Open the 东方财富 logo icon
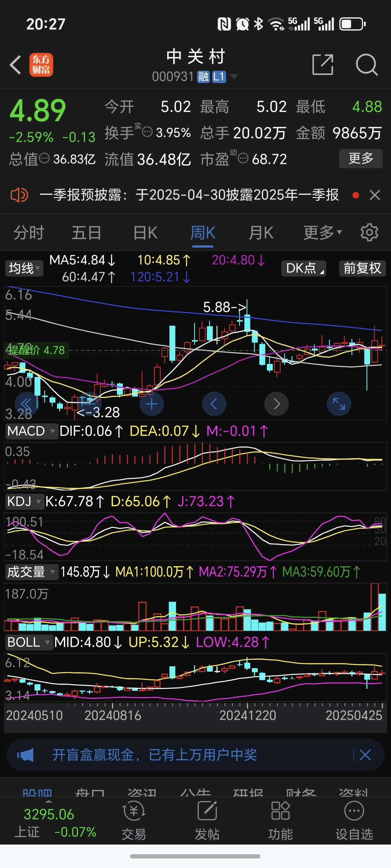 click(41, 65)
